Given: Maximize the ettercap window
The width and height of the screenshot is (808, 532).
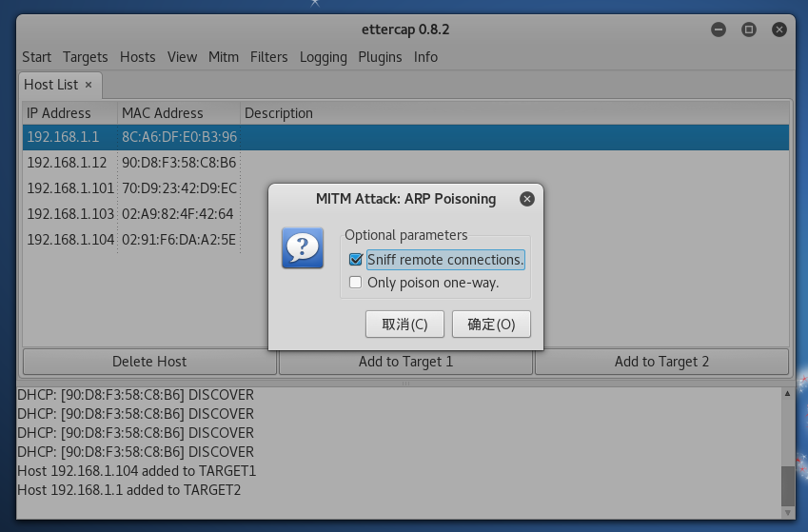Looking at the screenshot, I should (749, 30).
